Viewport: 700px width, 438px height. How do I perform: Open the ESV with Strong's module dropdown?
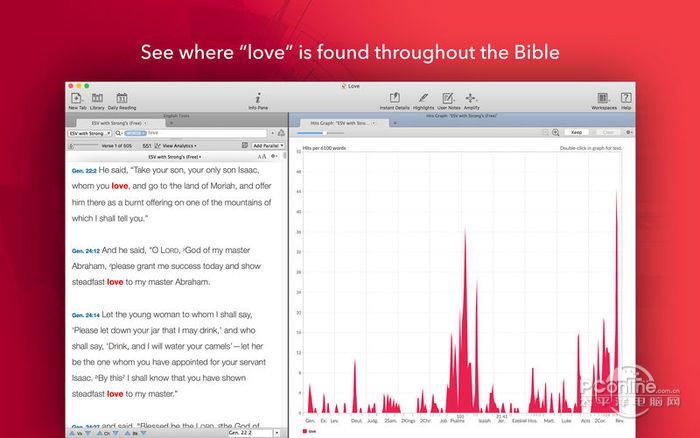[x=90, y=133]
